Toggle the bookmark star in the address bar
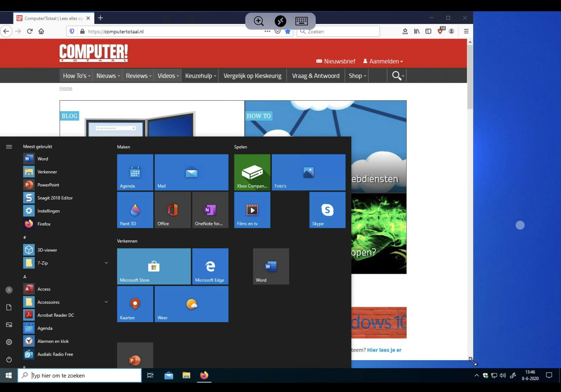This screenshot has width=561, height=392. click(x=288, y=31)
